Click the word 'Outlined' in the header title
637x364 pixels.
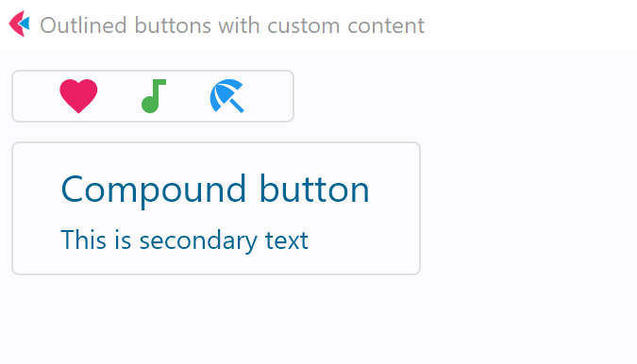(x=83, y=25)
